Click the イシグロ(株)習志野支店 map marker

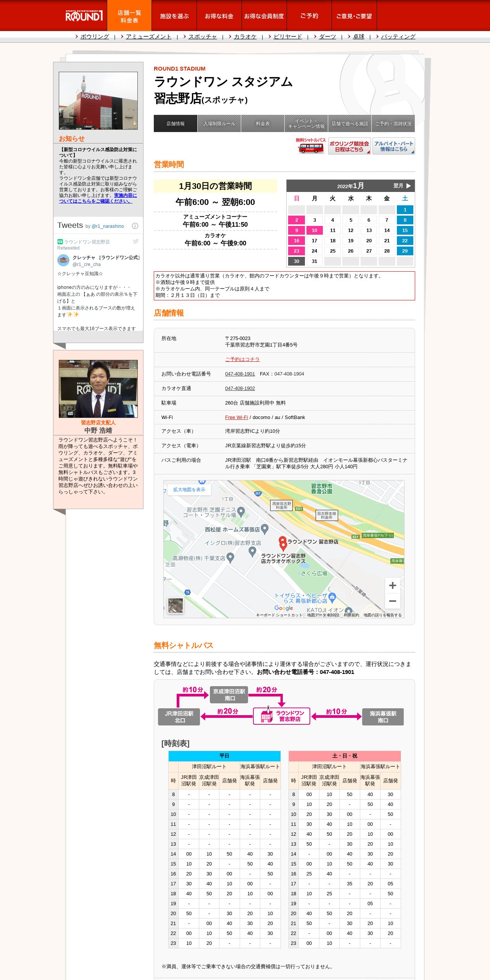click(252, 551)
